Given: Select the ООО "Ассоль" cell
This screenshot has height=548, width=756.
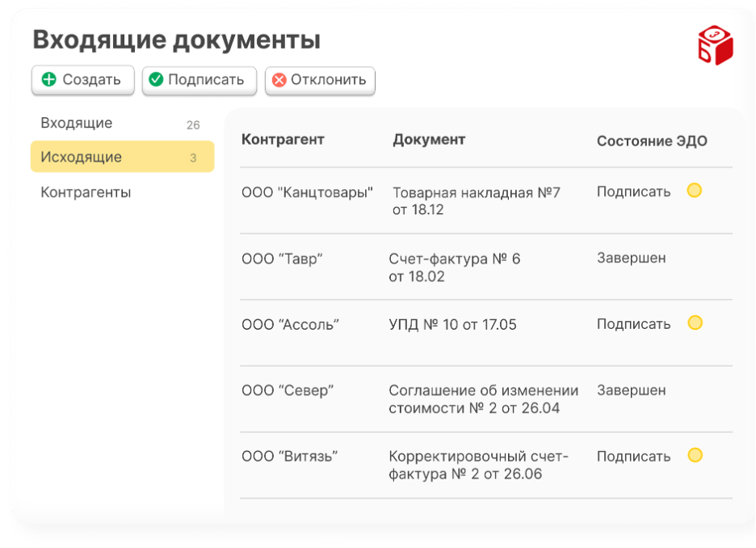Looking at the screenshot, I should pyautogui.click(x=290, y=325).
